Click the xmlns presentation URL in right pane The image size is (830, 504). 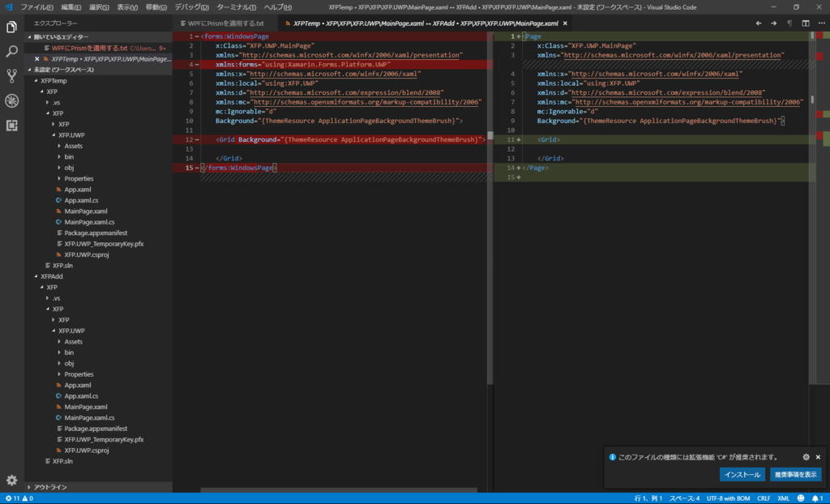[x=674, y=55]
